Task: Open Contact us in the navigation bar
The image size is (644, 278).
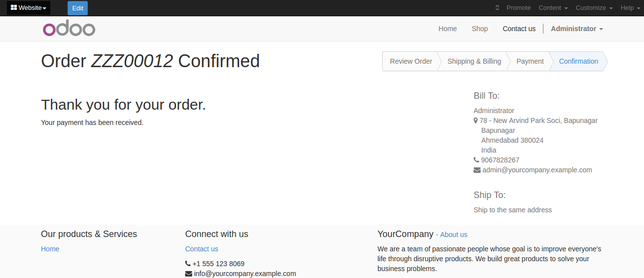Action: tap(519, 29)
